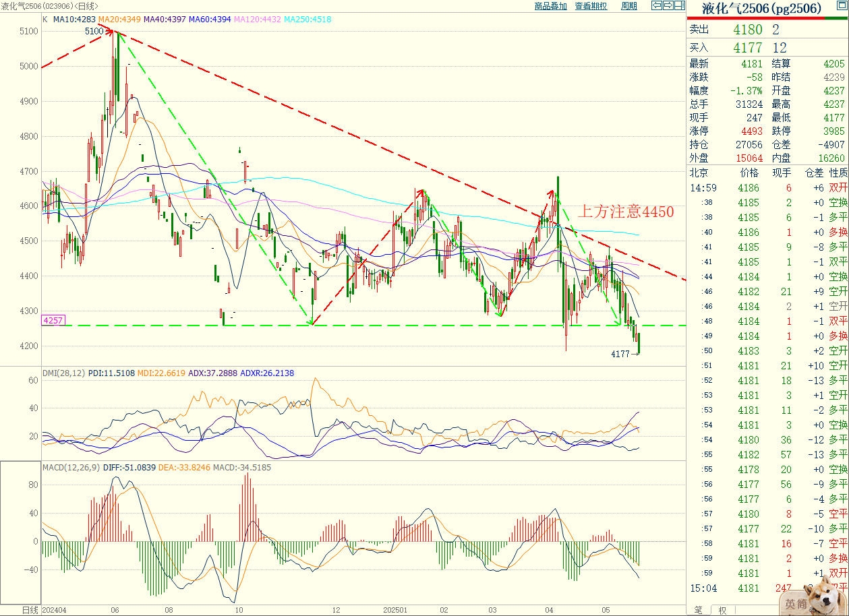Screen dimensions: 849x616
Task: Click the MA40:4397 moving average label
Action: pos(165,20)
